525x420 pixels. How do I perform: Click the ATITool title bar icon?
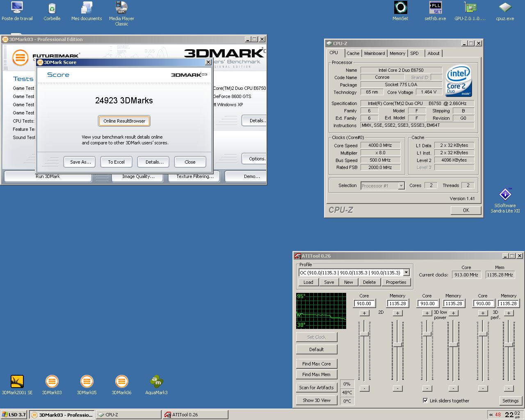298,256
